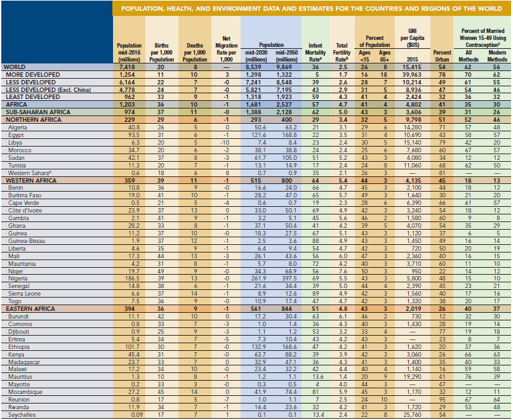This screenshot has width=513, height=420.
Task: Select the NORTHERN AFRICA region row label
Action: (x=31, y=120)
